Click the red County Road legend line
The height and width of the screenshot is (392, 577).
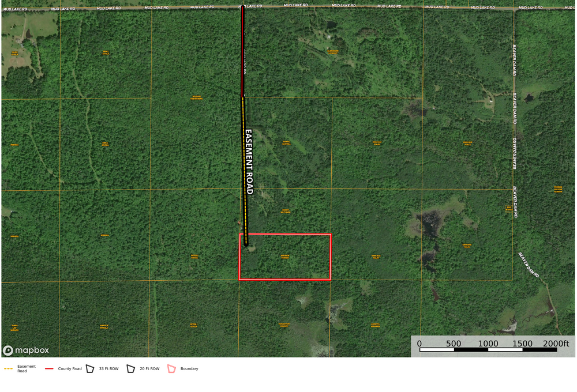point(49,368)
